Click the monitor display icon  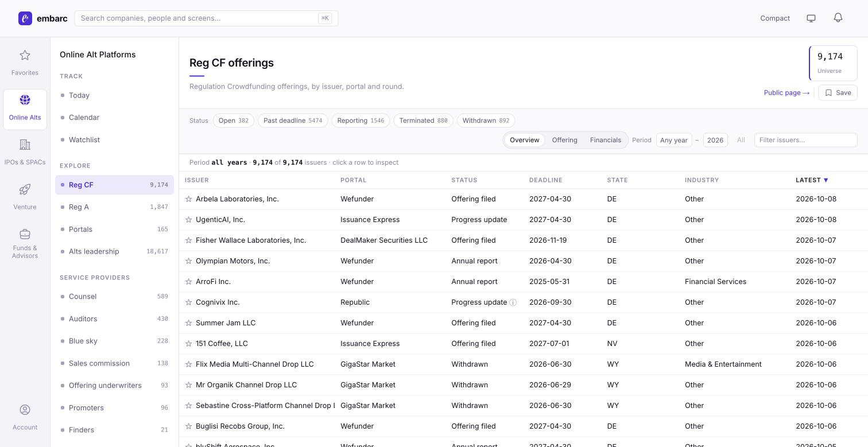click(x=811, y=18)
